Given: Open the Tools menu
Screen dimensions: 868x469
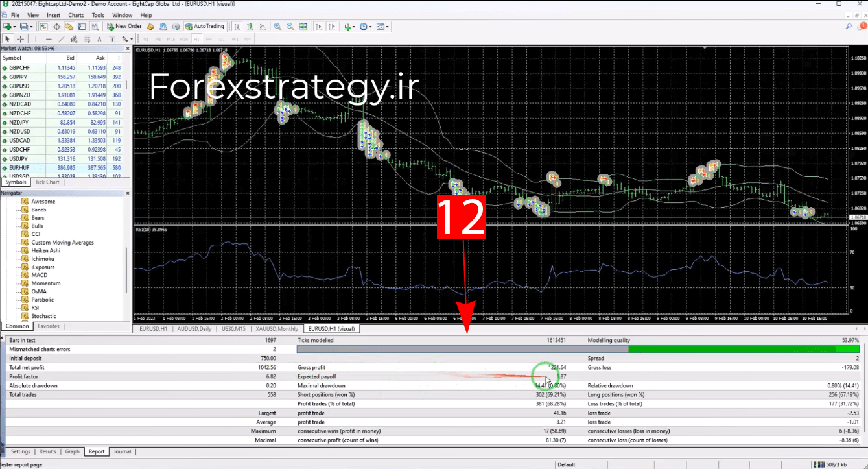Looking at the screenshot, I should click(98, 15).
